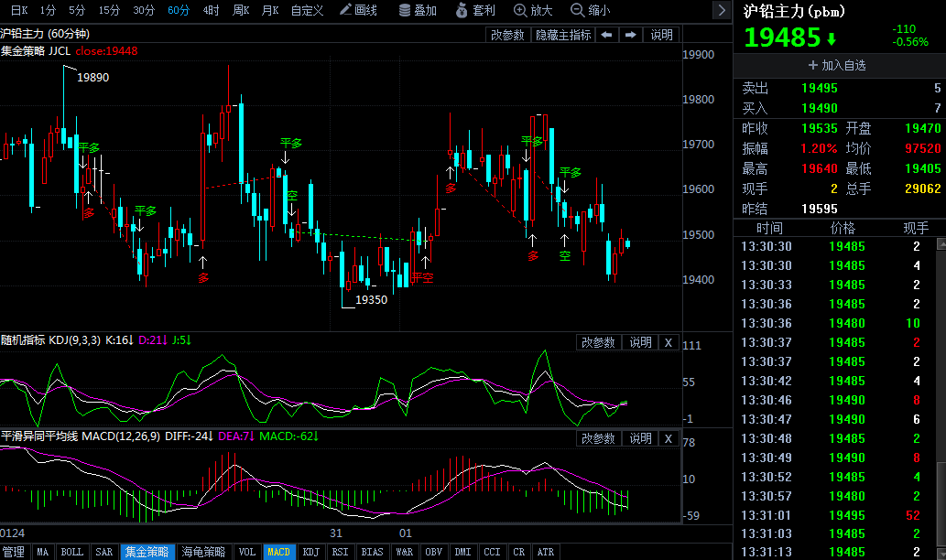Click 隐藏主指标 button

coord(563,35)
